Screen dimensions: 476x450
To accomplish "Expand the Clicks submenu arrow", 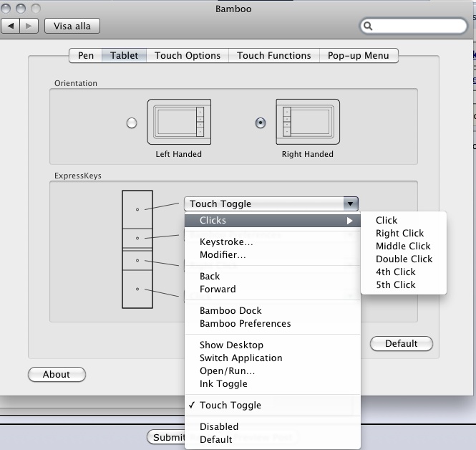I will pyautogui.click(x=350, y=221).
